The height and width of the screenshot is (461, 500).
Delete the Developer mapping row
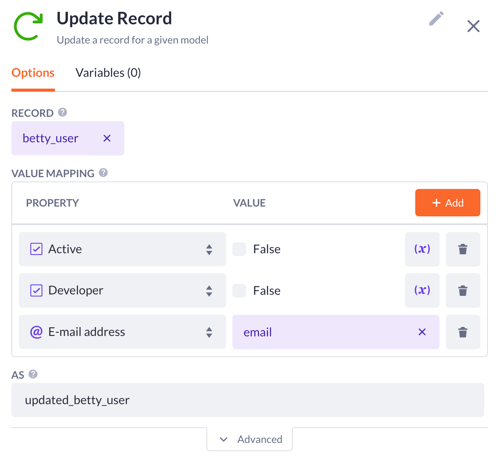[463, 290]
